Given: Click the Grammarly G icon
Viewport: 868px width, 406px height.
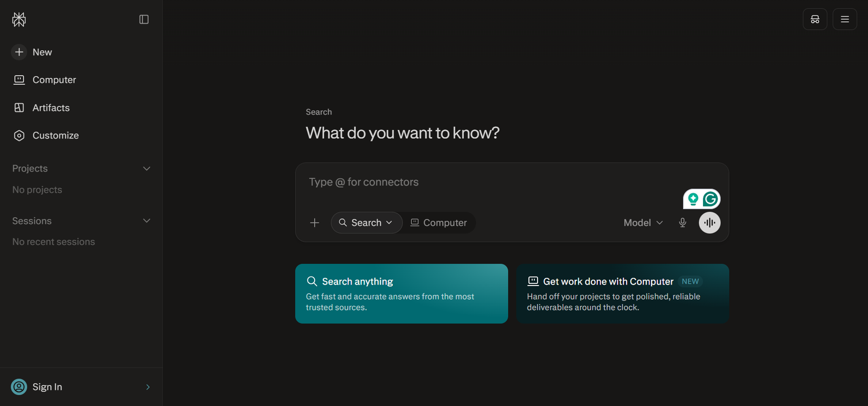Looking at the screenshot, I should click(711, 199).
